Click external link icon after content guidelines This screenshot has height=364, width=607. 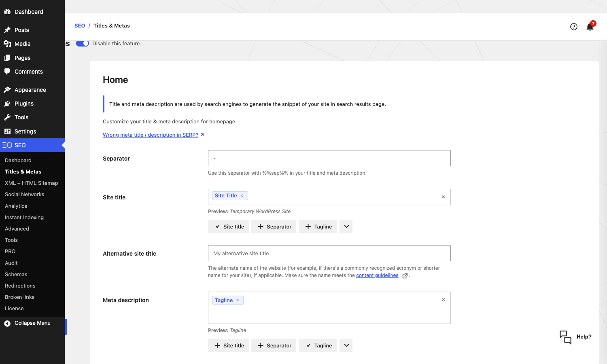[405, 276]
